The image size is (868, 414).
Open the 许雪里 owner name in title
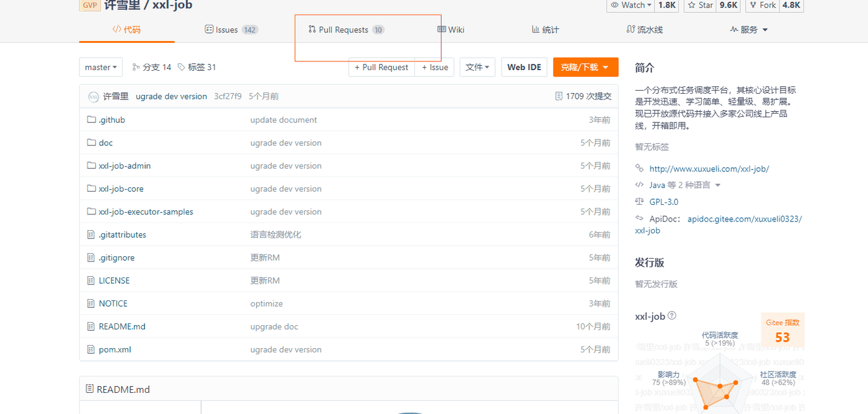pos(123,5)
